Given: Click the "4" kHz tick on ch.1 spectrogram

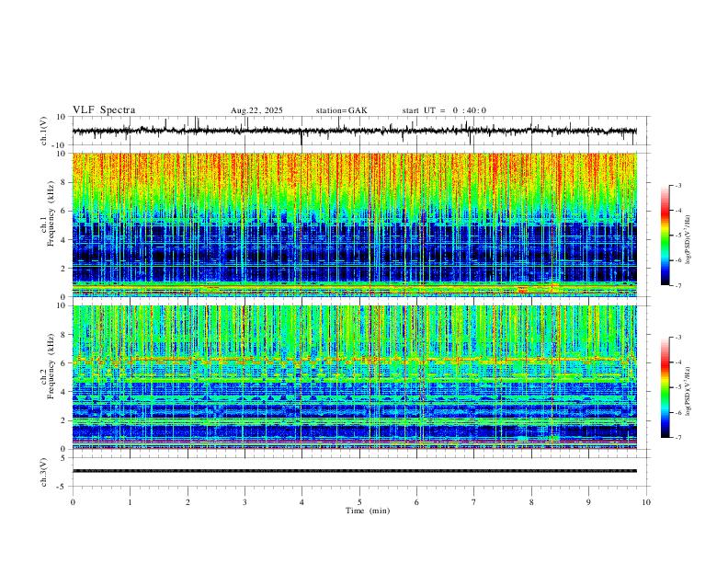Looking at the screenshot, I should pos(63,240).
